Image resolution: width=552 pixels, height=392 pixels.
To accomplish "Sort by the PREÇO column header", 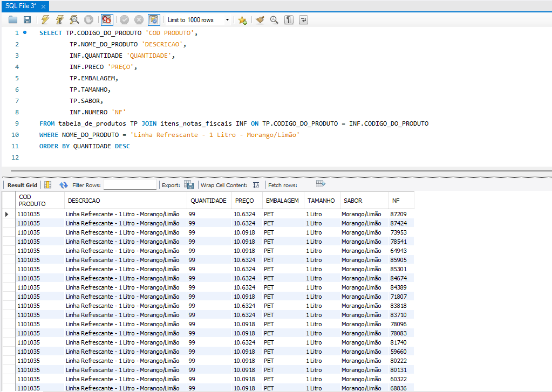I will [247, 200].
